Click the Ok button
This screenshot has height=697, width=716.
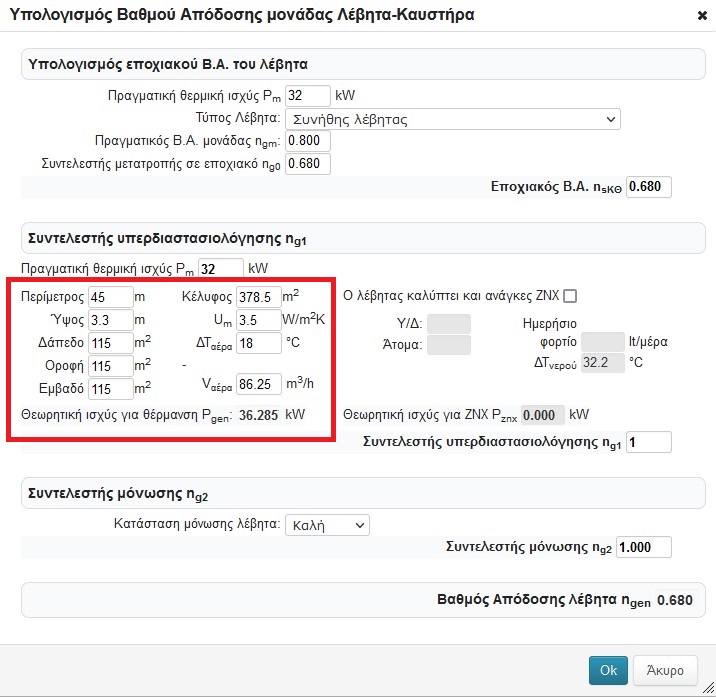point(607,670)
